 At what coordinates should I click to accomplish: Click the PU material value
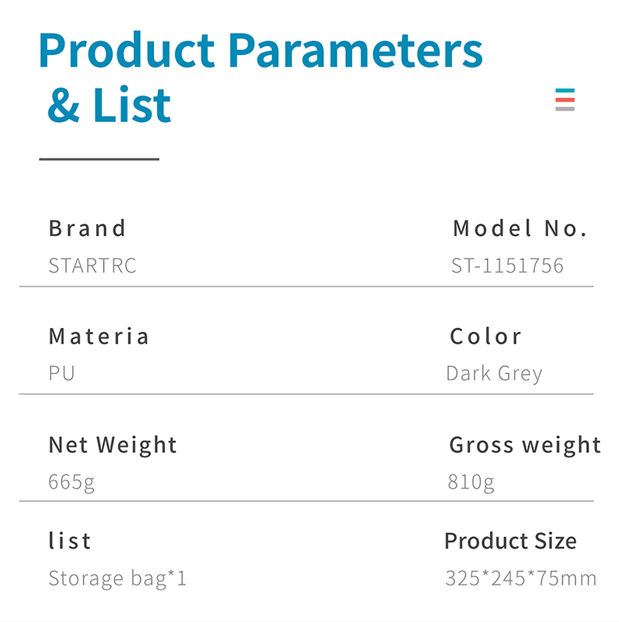click(x=62, y=373)
